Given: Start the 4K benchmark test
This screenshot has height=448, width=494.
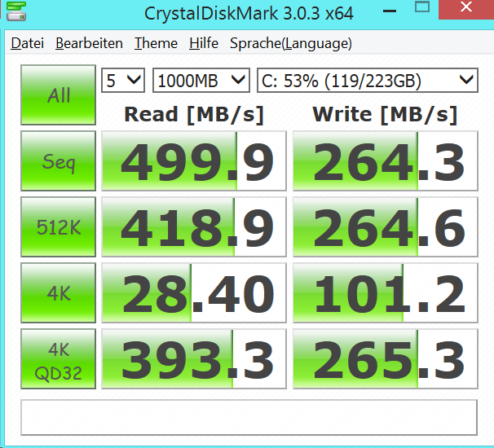Looking at the screenshot, I should [58, 292].
